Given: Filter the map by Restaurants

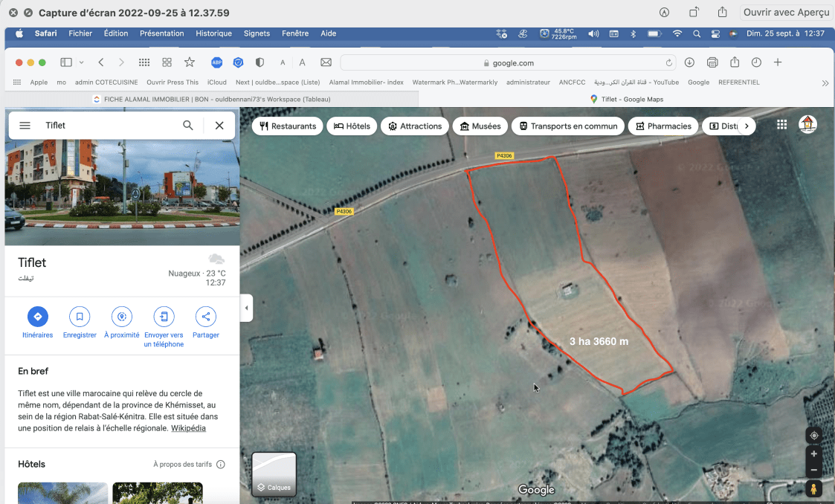Looking at the screenshot, I should tap(288, 126).
